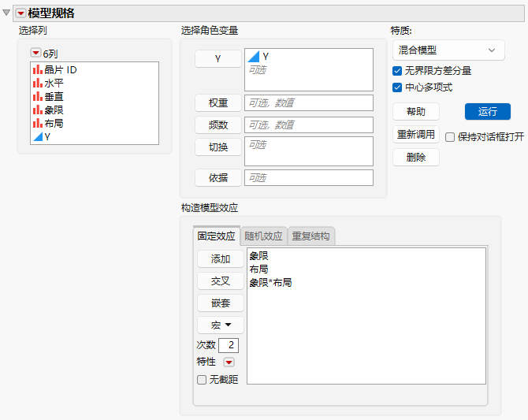Select 象限 effect in fixed effects list
528x420 pixels.
[259, 256]
